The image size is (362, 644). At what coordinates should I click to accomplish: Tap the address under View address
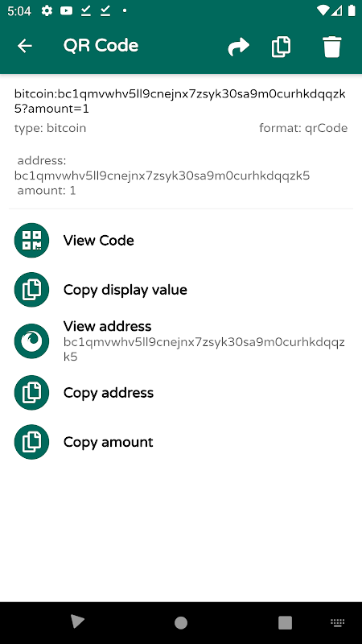coord(204,349)
